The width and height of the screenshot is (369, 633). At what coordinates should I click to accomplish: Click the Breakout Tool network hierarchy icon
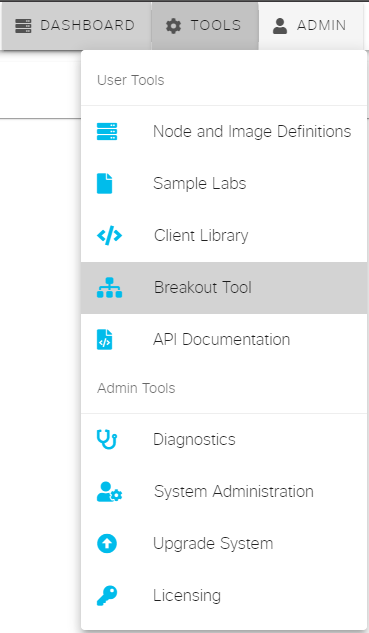109,287
